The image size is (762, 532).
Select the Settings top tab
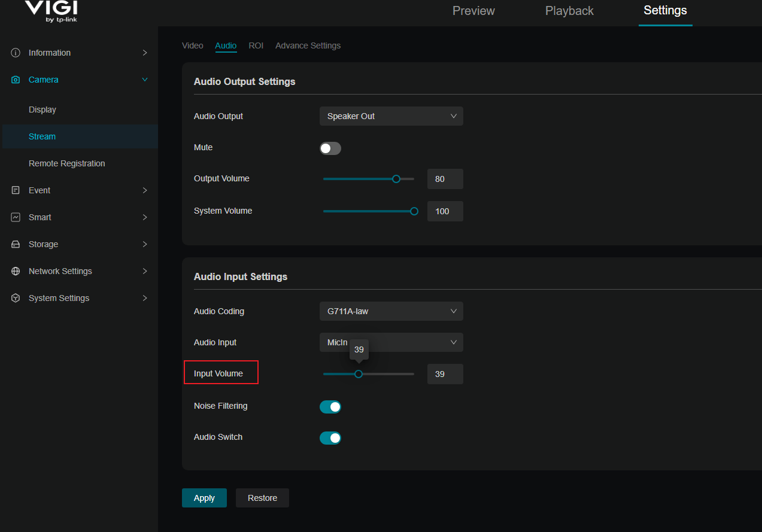point(665,11)
